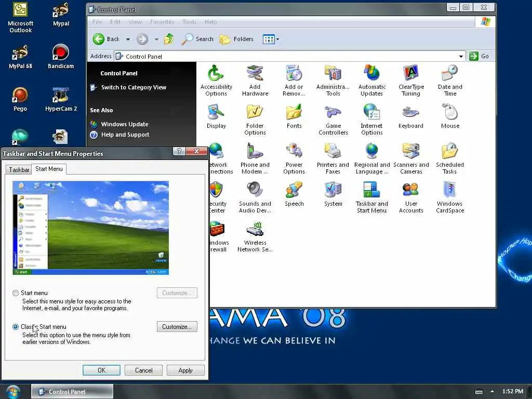The width and height of the screenshot is (532, 399).
Task: Click Switch to Category View link
Action: click(134, 87)
